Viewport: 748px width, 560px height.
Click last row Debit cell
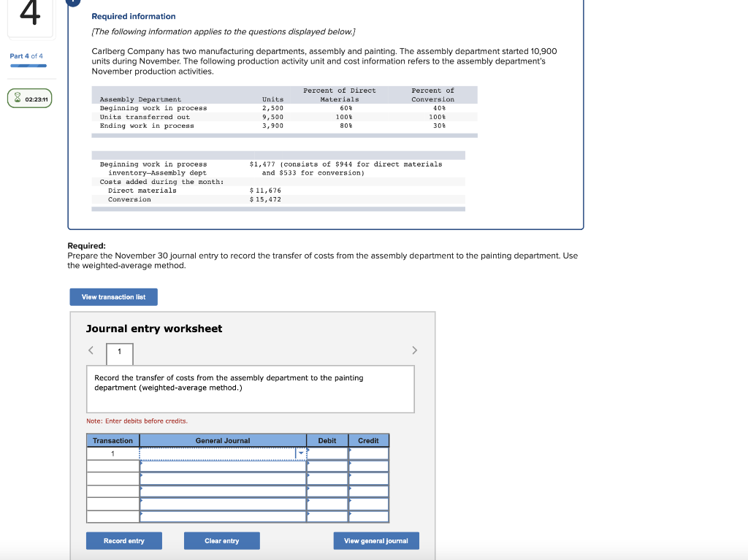pos(327,516)
